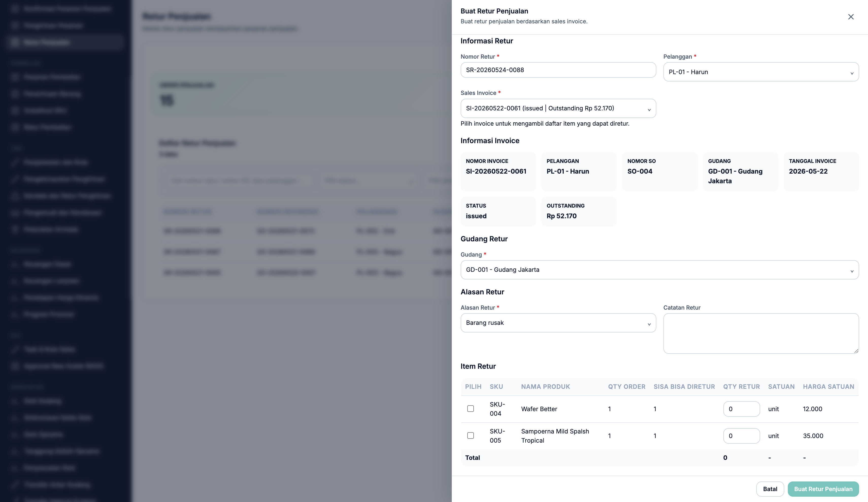Open the Alasan Retur dropdown

558,323
